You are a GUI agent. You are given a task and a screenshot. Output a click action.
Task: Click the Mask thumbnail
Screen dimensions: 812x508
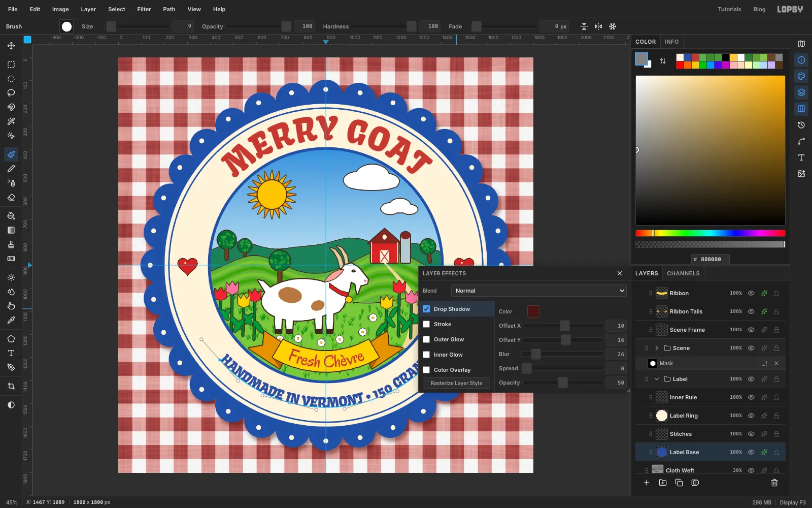pyautogui.click(x=653, y=363)
